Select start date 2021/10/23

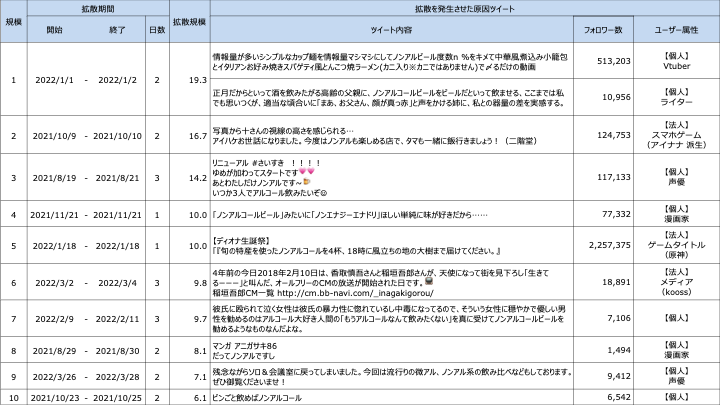54,398
